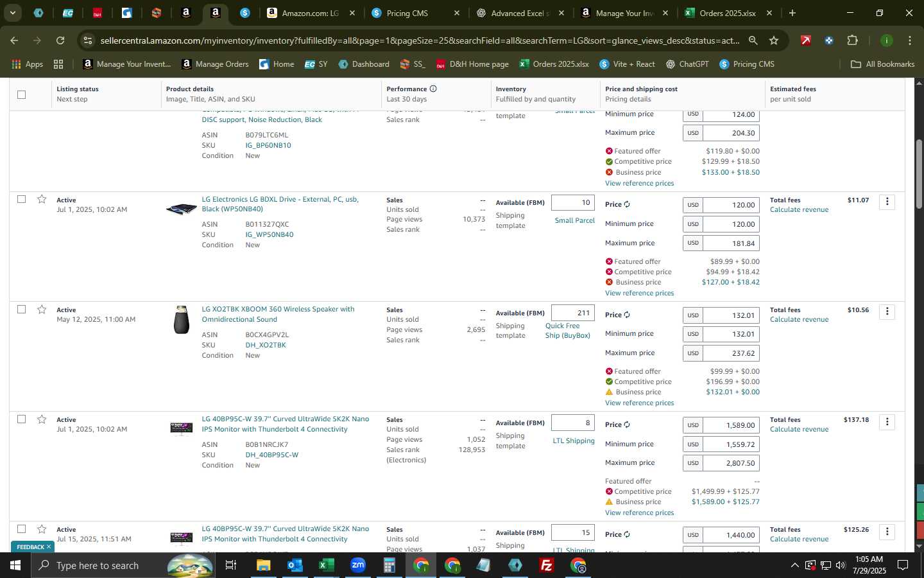Bookmark this page with the star icon

pyautogui.click(x=774, y=40)
